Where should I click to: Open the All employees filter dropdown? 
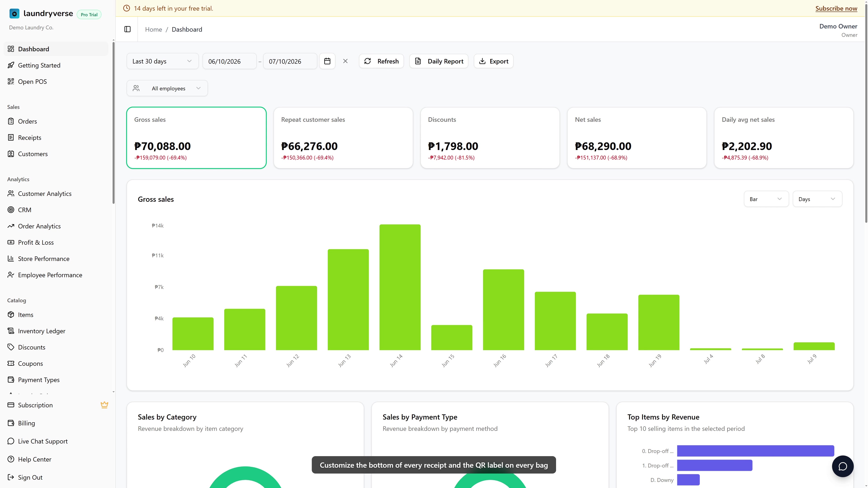click(x=167, y=88)
